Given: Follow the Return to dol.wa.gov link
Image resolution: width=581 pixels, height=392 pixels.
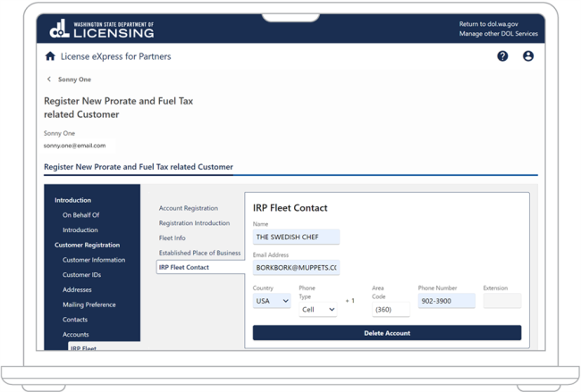Looking at the screenshot, I should pos(488,24).
